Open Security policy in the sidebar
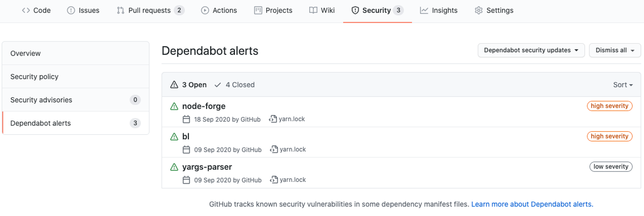Image resolution: width=644 pixels, height=216 pixels. [34, 77]
